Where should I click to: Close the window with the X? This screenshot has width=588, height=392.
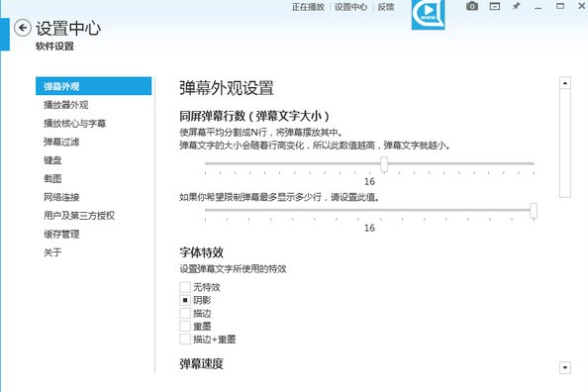[582, 6]
